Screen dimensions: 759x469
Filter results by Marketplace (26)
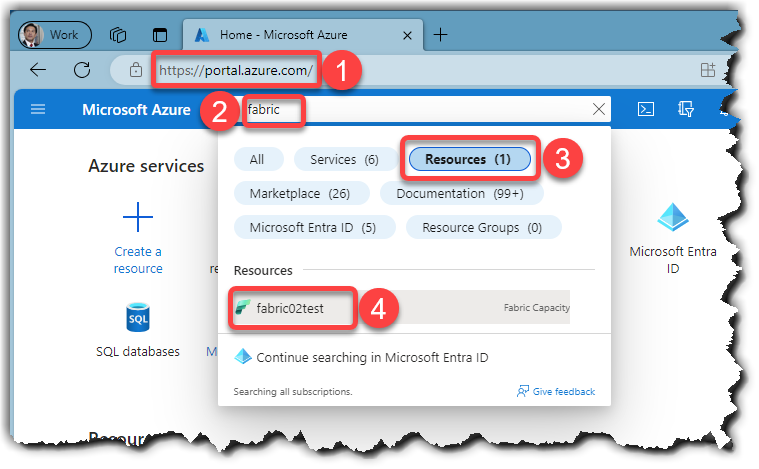[x=300, y=194]
